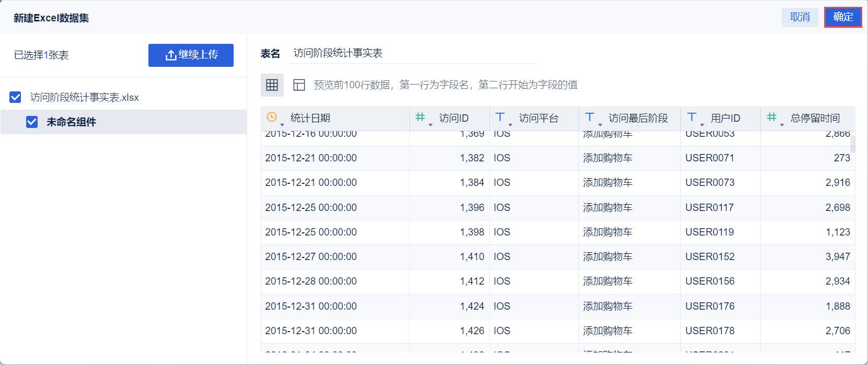Click 访问ID value 1,426
The height and width of the screenshot is (365, 868).
[x=472, y=331]
